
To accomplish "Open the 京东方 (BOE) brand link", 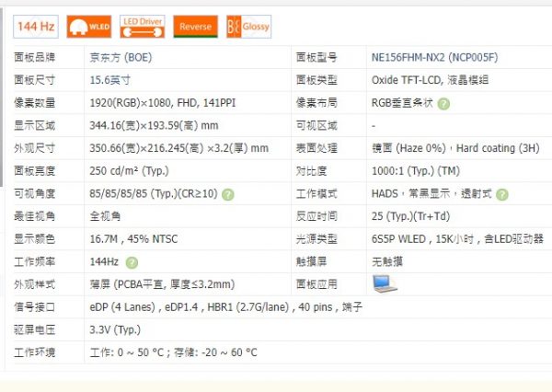I will (121, 57).
